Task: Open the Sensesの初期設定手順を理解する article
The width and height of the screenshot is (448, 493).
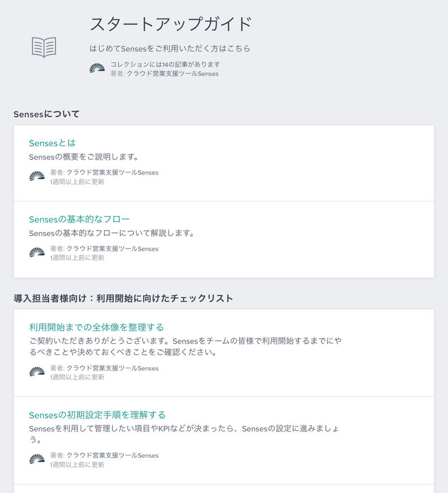Action: coord(97,415)
